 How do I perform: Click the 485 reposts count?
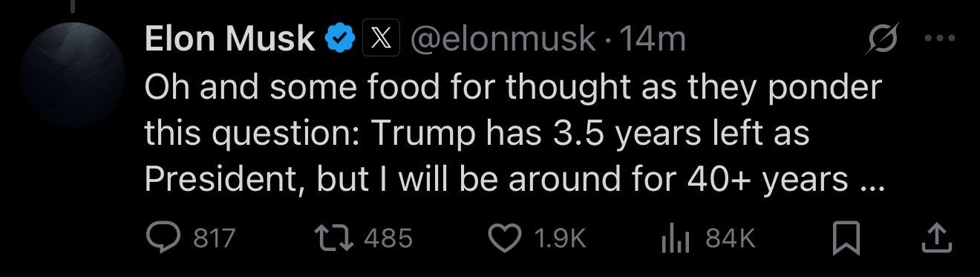tap(390, 238)
